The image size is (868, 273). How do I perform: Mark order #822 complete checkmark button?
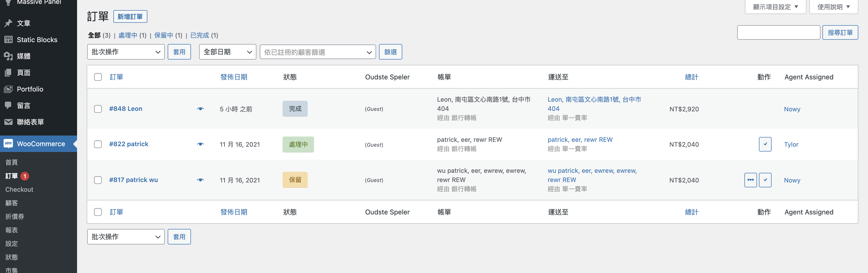coord(765,144)
